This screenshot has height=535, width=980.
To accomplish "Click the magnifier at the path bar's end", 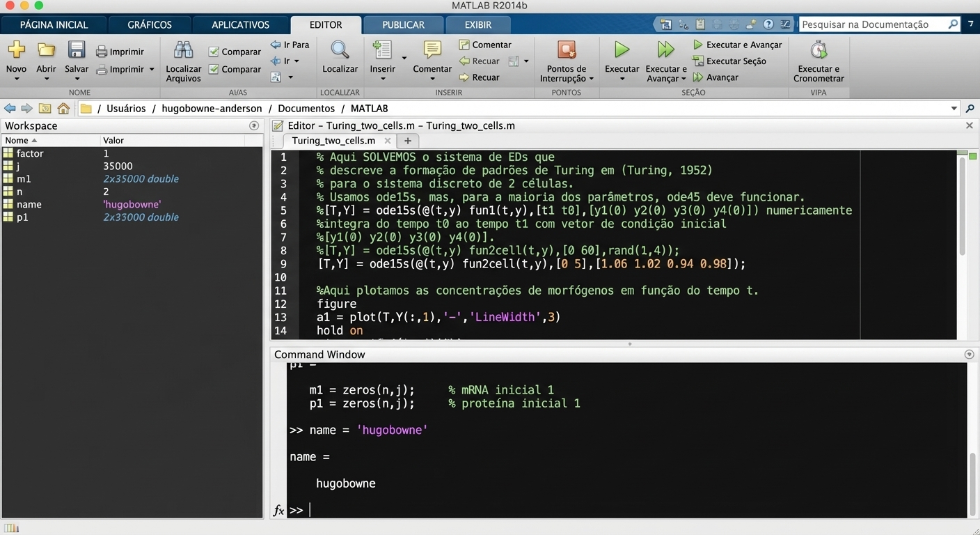I will click(970, 109).
